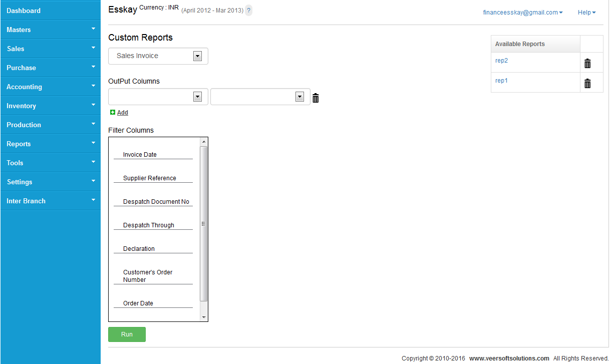The height and width of the screenshot is (364, 610).
Task: Click the Filter Columns scroll down arrow
Action: (203, 317)
